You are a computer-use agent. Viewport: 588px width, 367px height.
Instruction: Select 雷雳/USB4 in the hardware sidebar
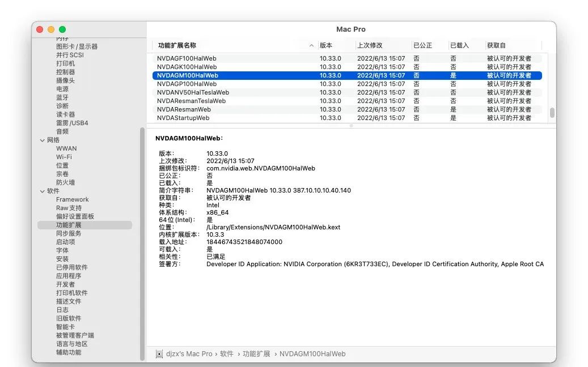(x=72, y=123)
